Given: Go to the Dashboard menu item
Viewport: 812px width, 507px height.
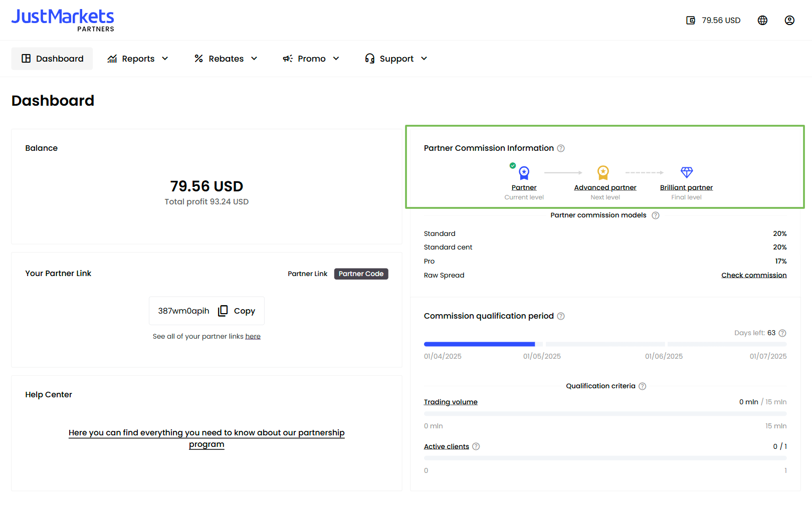Looking at the screenshot, I should 52,59.
